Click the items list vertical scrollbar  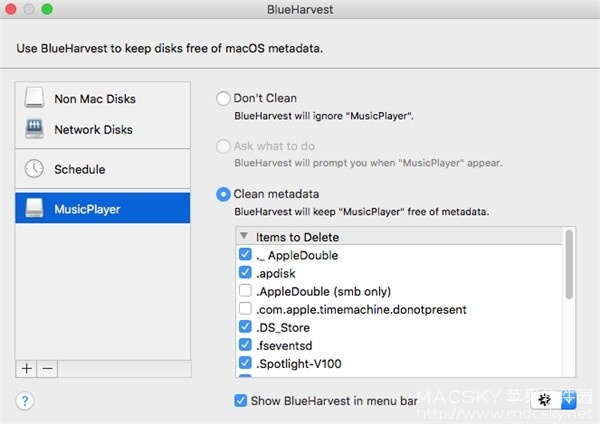569,264
